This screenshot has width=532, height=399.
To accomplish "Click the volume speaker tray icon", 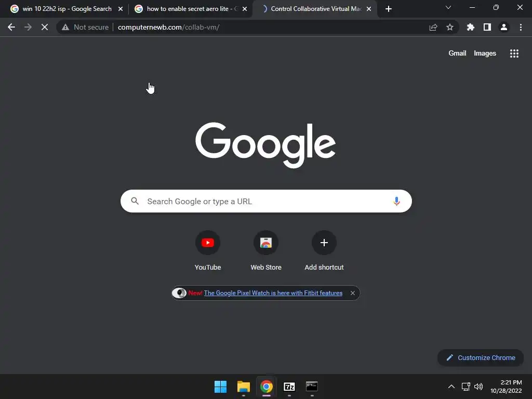I will [478, 387].
